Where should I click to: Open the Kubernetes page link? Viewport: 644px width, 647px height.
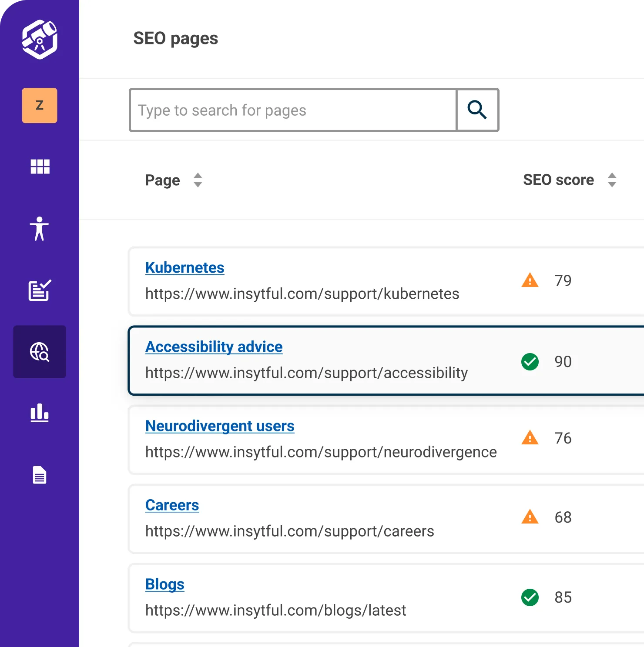coord(184,268)
